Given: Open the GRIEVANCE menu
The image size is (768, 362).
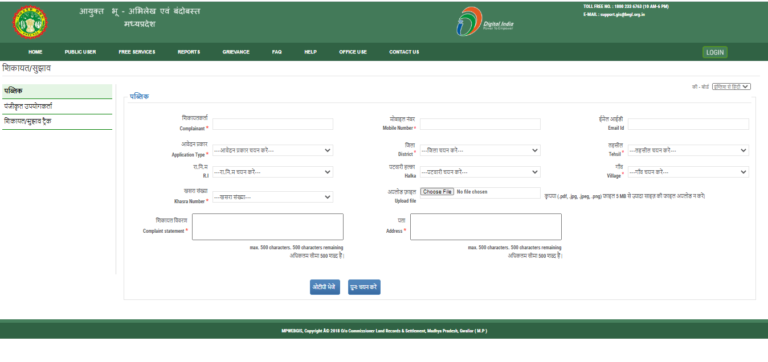Looking at the screenshot, I should [236, 52].
